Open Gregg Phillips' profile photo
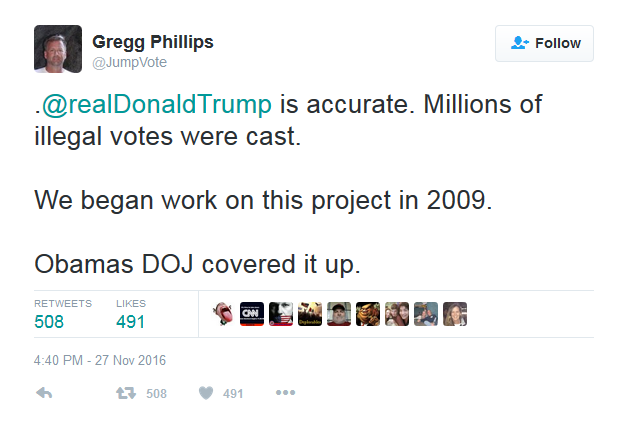Viewport: 630px width, 429px height. pyautogui.click(x=58, y=49)
